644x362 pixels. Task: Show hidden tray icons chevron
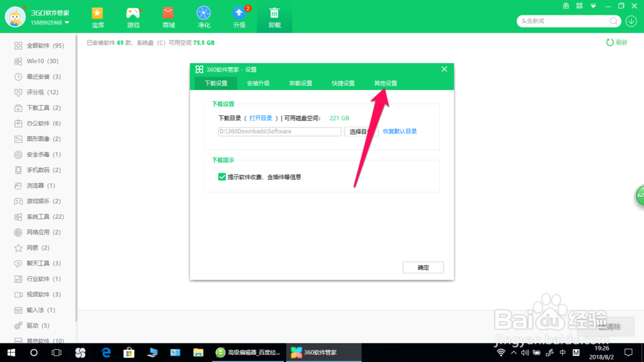tap(514, 352)
